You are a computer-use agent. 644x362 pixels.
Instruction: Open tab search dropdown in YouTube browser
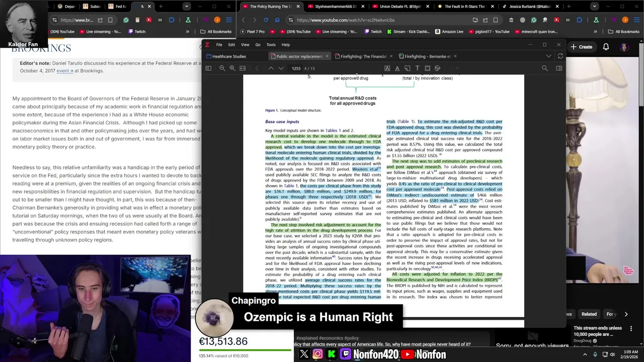[x=595, y=7]
